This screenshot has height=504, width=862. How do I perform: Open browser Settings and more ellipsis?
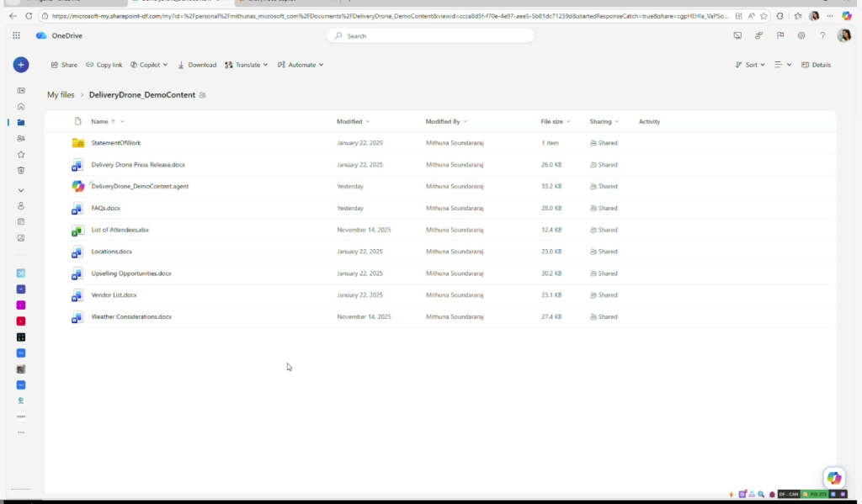tap(829, 16)
